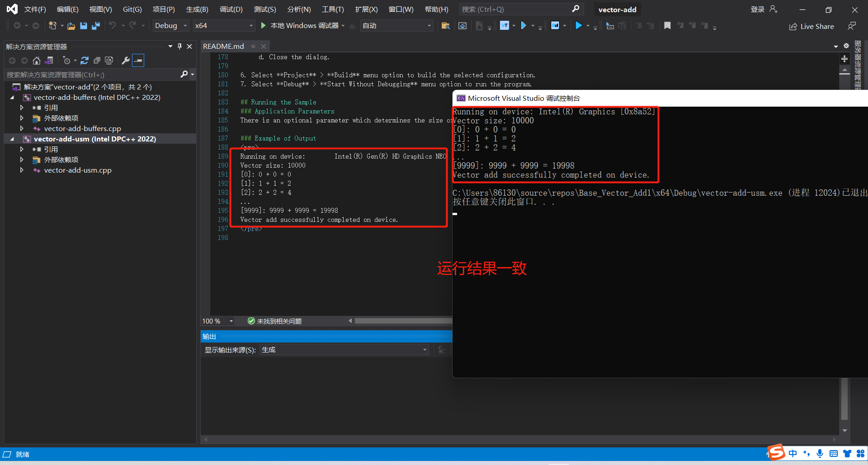Open the editor zoom level control showing 100%
Viewport: 868px width, 465px height.
click(x=217, y=321)
